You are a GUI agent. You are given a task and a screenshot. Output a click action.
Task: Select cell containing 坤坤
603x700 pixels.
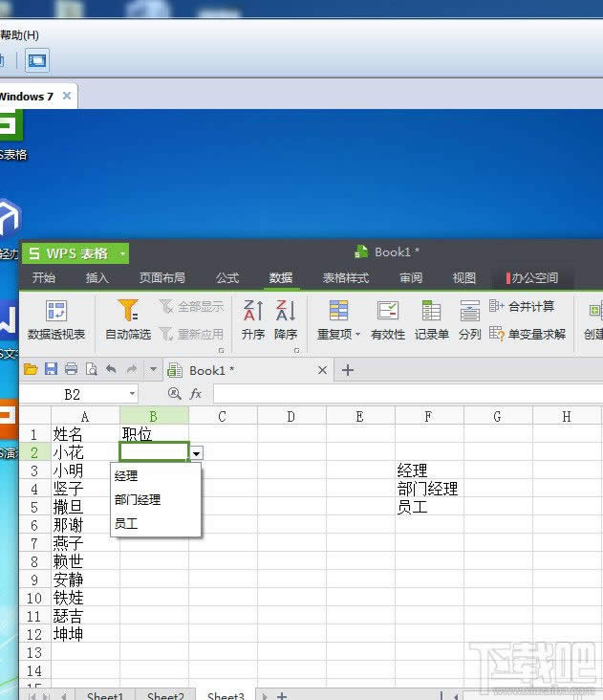85,634
